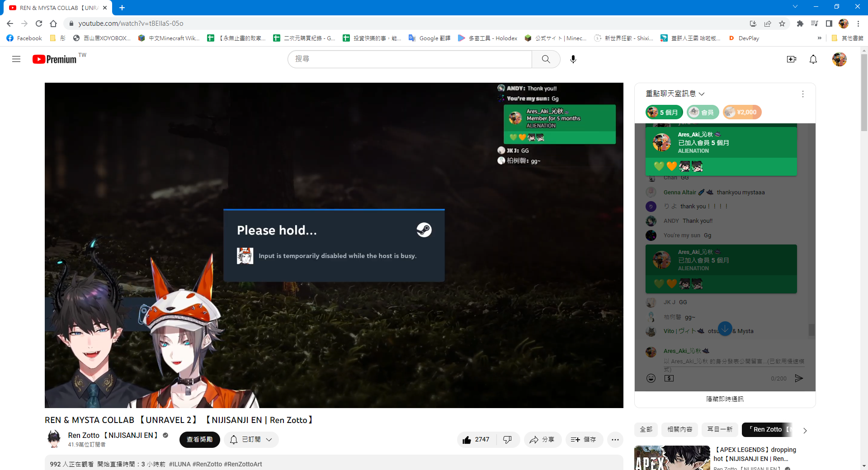Click #RenZottoArt hashtag link
Screen dimensions: 868x470
(x=243, y=464)
